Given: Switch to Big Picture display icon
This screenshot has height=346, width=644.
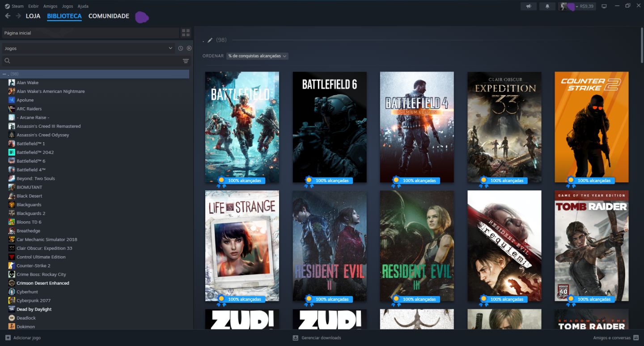Looking at the screenshot, I should 604,6.
